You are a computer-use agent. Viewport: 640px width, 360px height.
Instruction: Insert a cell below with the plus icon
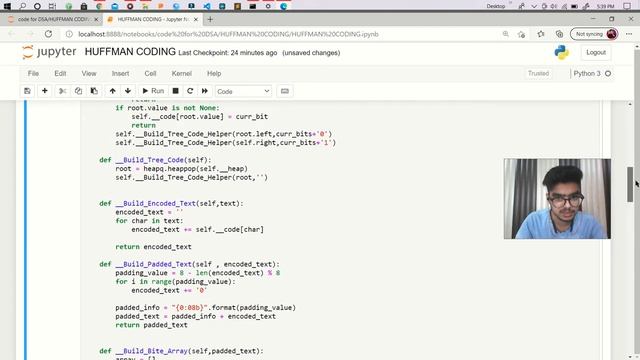pos(45,91)
